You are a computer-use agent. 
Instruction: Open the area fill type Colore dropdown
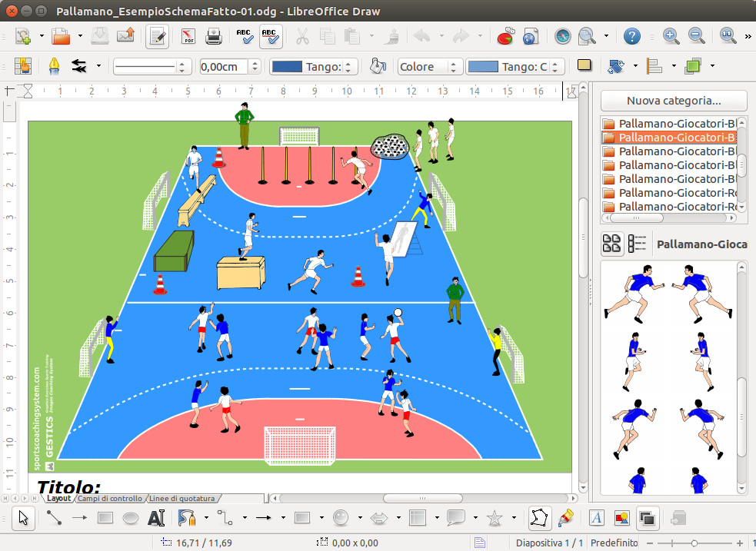pos(454,67)
